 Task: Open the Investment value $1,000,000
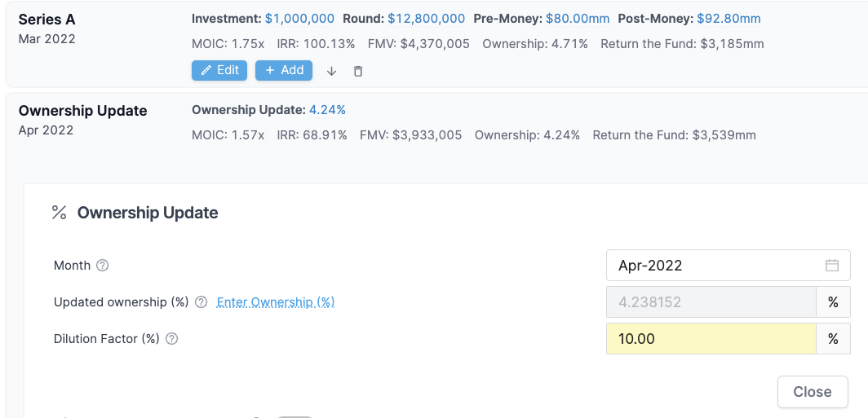coord(299,19)
